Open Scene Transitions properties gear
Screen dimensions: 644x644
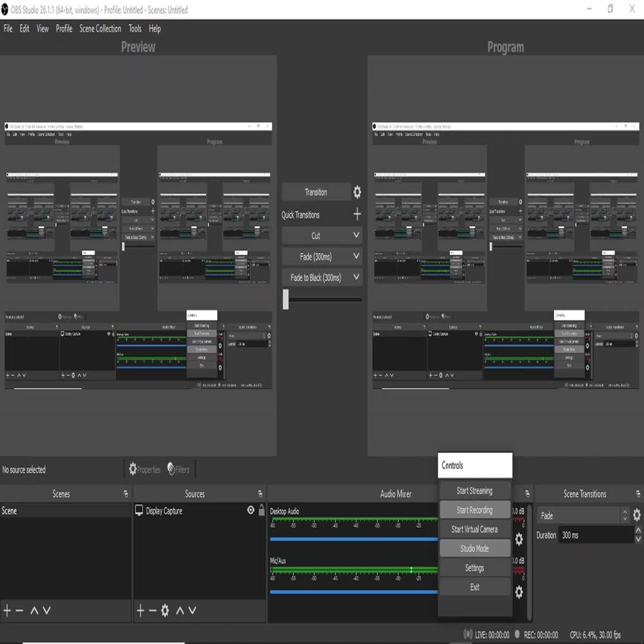[636, 515]
